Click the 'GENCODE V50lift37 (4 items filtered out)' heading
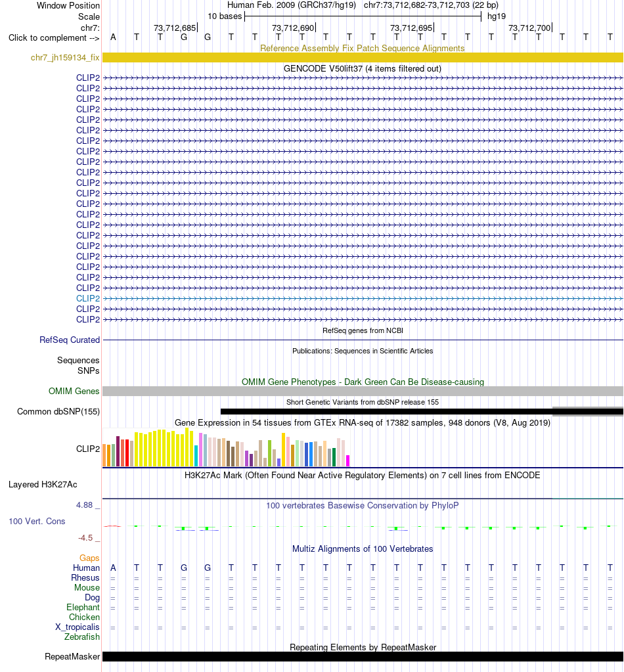 [363, 68]
